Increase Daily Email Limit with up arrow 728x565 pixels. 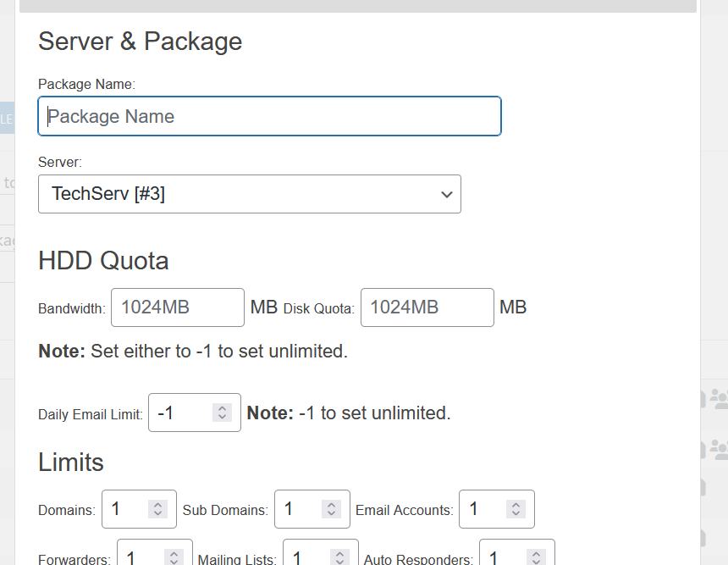click(x=222, y=408)
